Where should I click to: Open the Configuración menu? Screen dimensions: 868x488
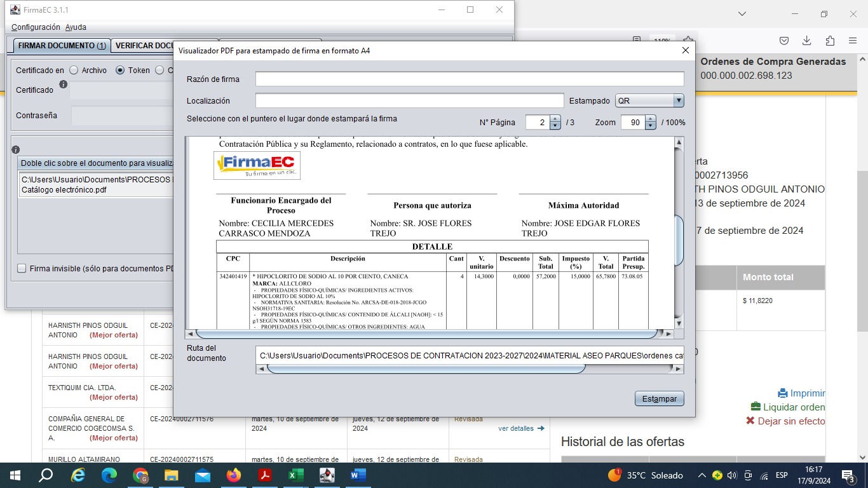coord(36,27)
